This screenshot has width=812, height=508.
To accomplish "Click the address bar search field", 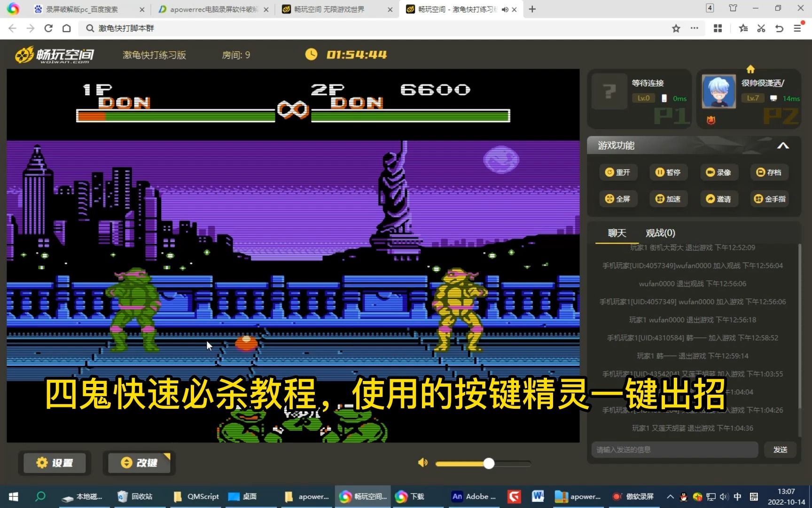I will (376, 28).
